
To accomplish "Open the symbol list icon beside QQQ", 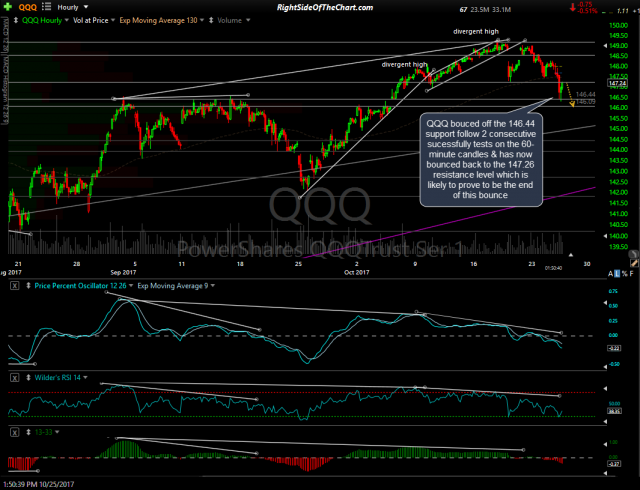I will pos(47,7).
